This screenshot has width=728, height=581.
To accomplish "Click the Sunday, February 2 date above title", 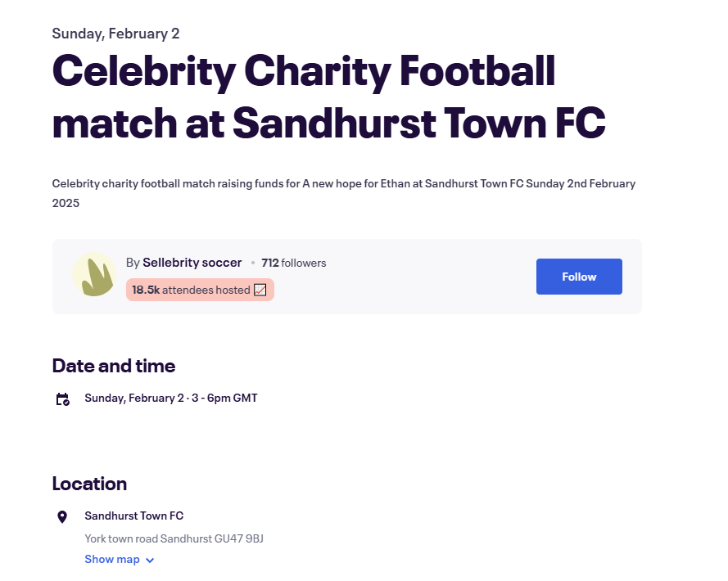I will click(115, 34).
